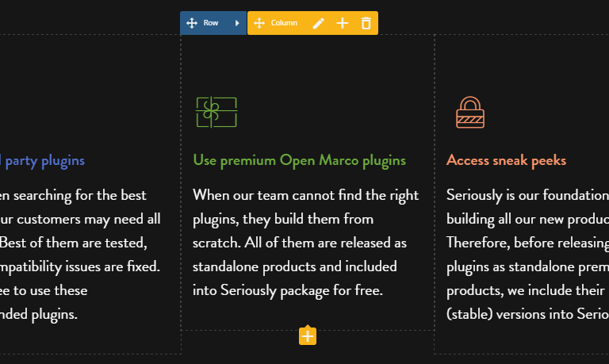Add element with the Column plus icon
Viewport: 609px width, 364px height.
click(x=343, y=23)
